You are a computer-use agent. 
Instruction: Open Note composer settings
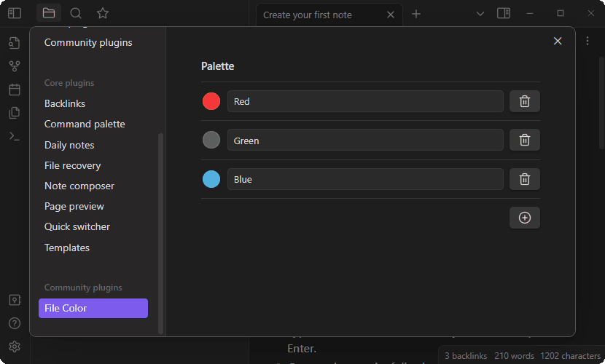79,186
